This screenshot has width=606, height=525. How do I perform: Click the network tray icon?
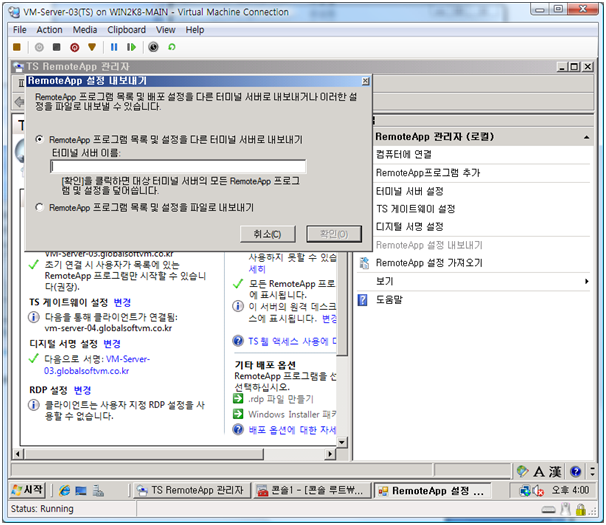pos(525,491)
